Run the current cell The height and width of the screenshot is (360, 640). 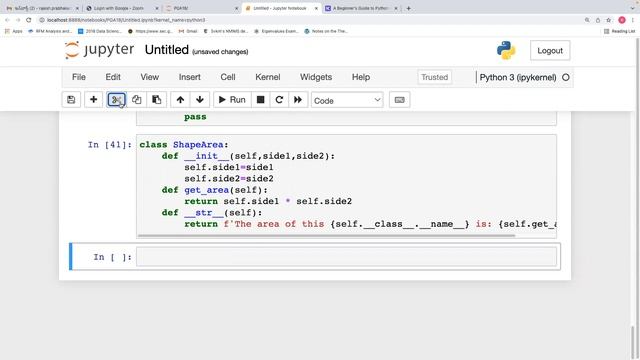pyautogui.click(x=232, y=100)
